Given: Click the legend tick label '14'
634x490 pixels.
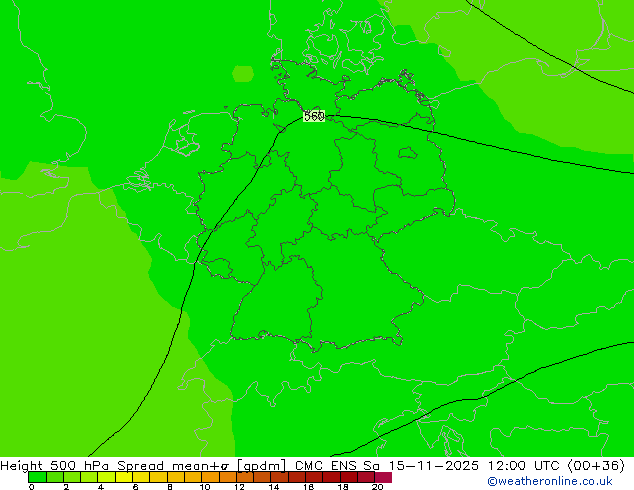Looking at the screenshot, I should click(274, 487).
